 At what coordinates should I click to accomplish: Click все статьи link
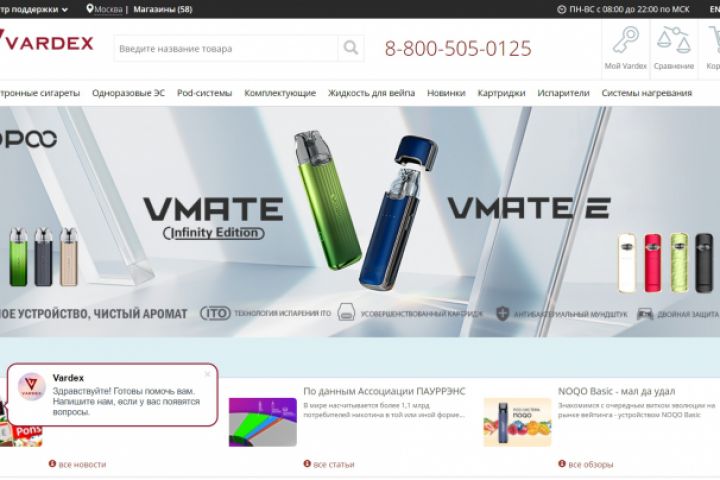click(334, 464)
